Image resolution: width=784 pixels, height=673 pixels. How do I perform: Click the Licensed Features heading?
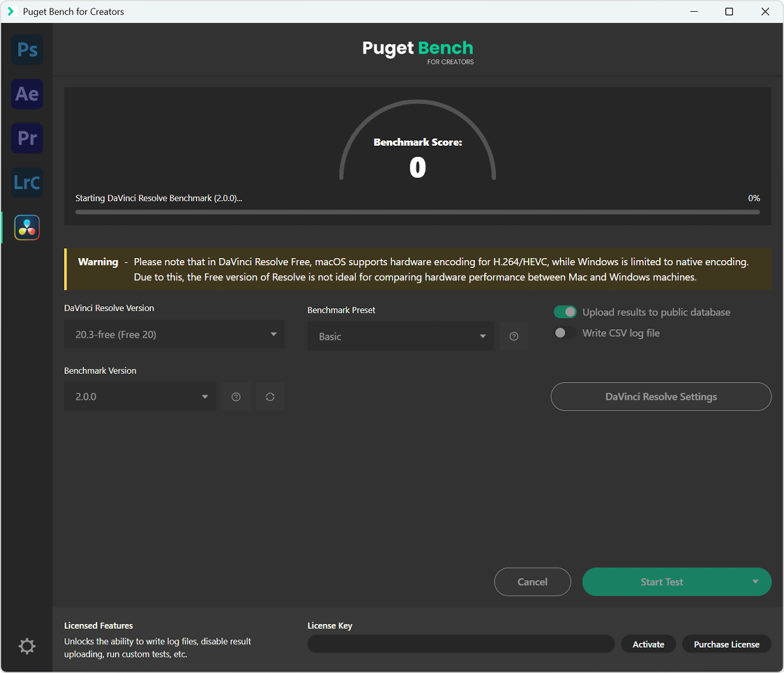point(99,625)
